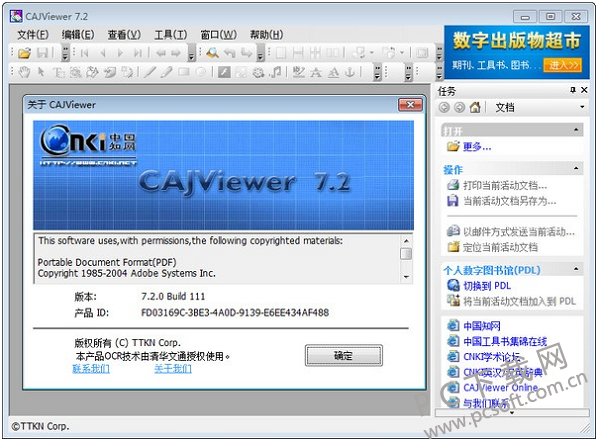This screenshot has width=600, height=441.
Task: Expand overflow chevron after the anchor tool
Action: 377,72
